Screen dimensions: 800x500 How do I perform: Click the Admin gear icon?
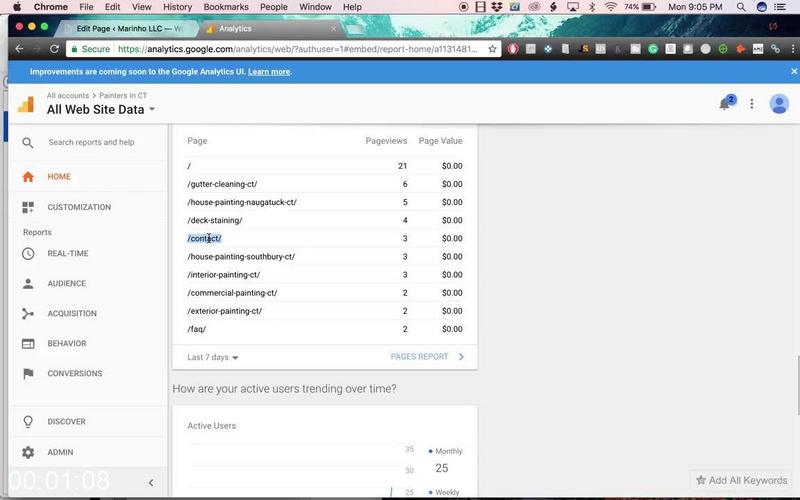tap(28, 452)
